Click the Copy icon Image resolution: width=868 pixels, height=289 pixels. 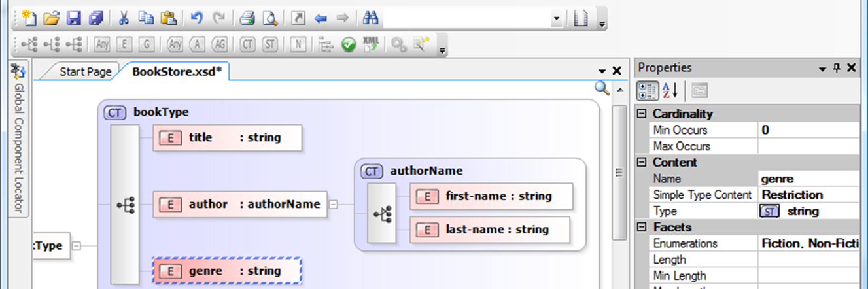click(145, 18)
